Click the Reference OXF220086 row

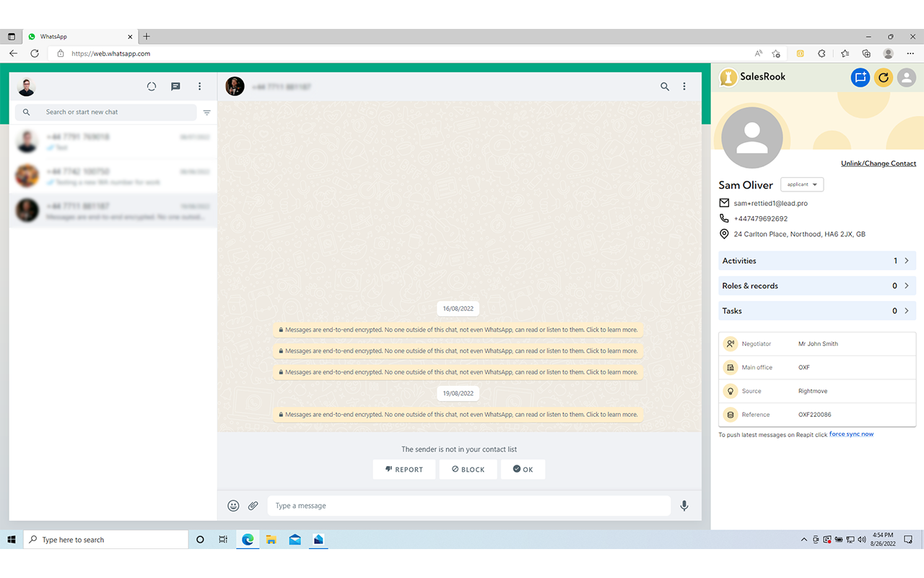(817, 415)
